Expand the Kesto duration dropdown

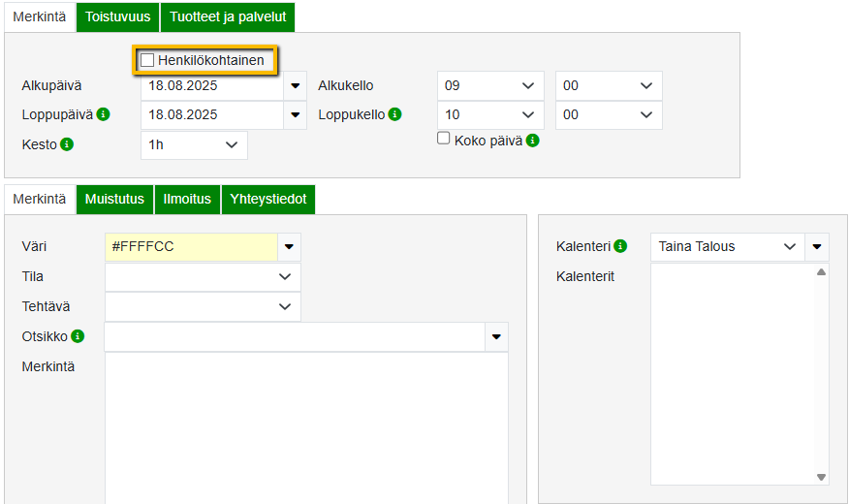click(x=194, y=144)
